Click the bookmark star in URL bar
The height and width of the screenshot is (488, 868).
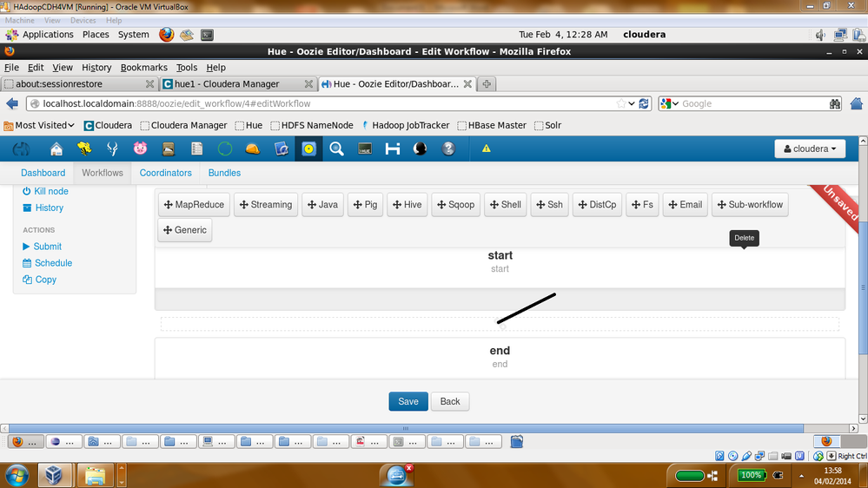click(621, 103)
